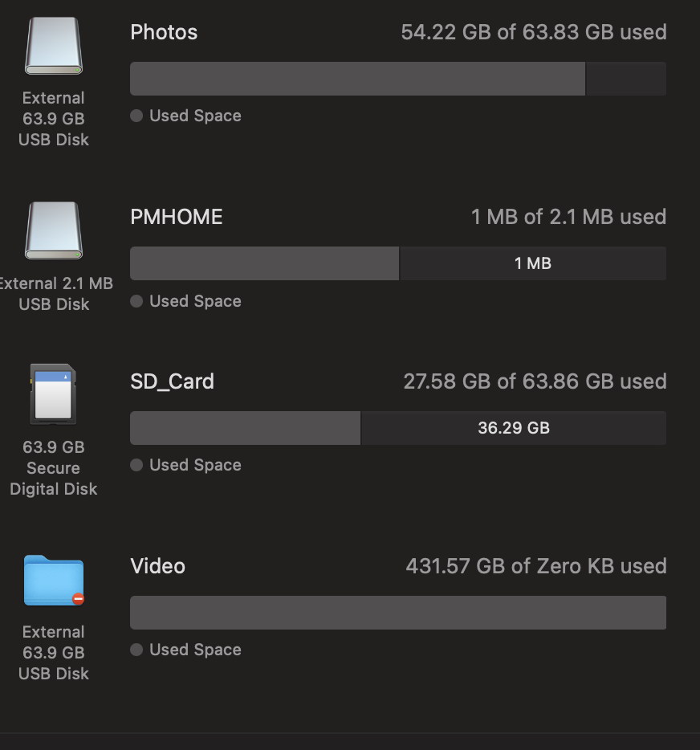Select the Photos volume name label
Viewport: 700px width, 750px height.
coord(164,33)
